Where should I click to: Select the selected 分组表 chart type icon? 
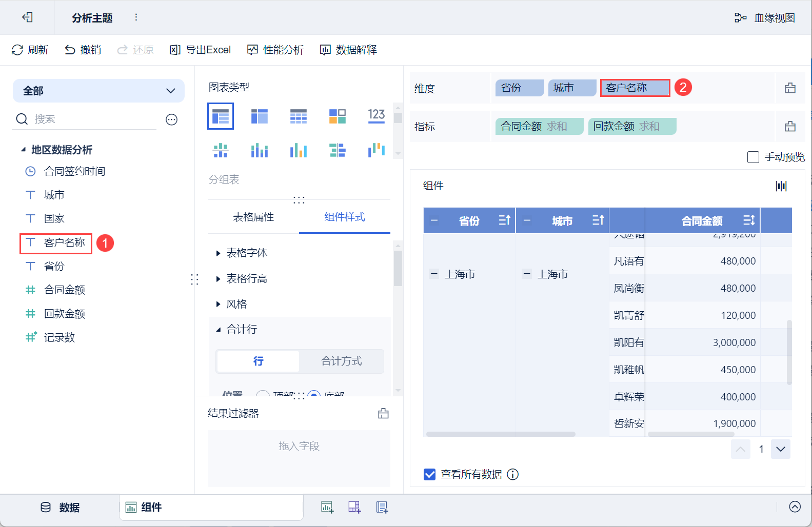pyautogui.click(x=221, y=116)
